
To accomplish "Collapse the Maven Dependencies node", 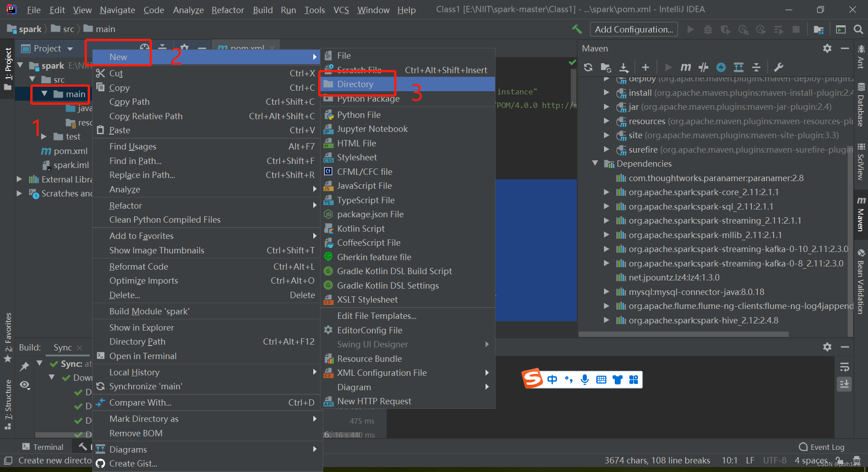I will tap(595, 164).
